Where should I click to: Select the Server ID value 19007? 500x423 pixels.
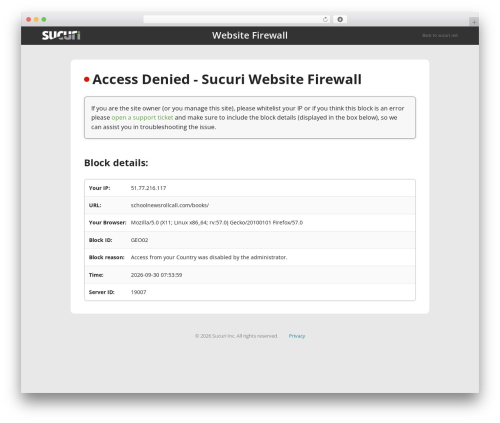(x=138, y=292)
